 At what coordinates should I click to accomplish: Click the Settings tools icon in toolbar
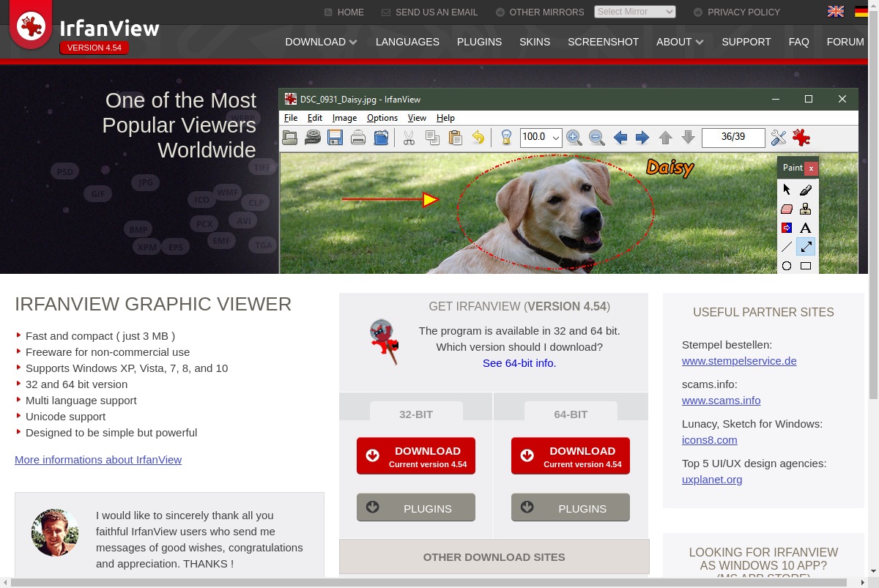[x=779, y=138]
